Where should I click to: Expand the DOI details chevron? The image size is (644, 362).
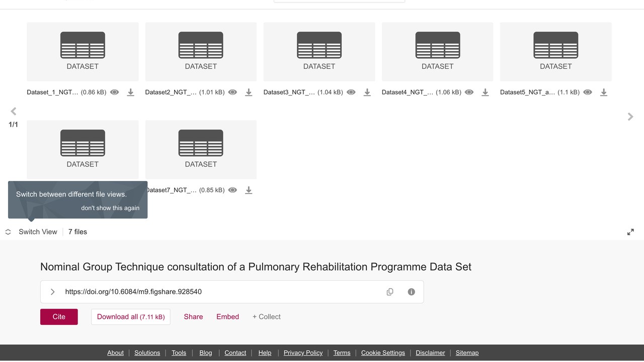(x=52, y=292)
